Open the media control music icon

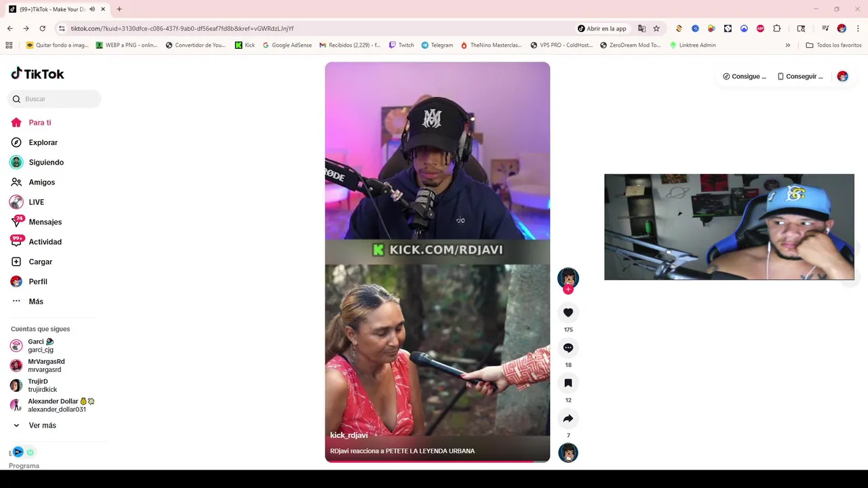[825, 28]
